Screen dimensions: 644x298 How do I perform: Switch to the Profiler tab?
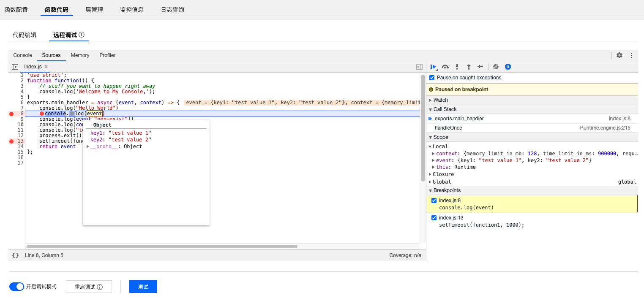coord(107,55)
